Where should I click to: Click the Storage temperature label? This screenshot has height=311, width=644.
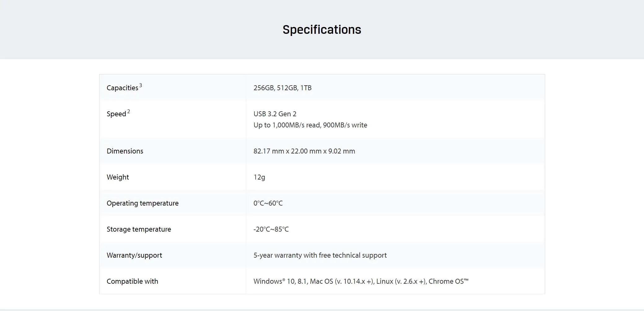pos(139,229)
